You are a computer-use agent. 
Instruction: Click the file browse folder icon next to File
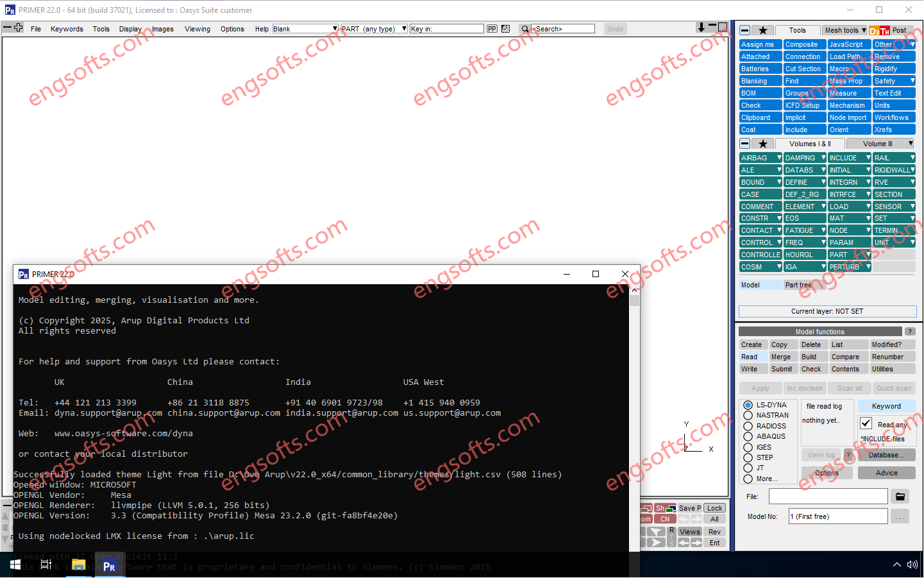click(900, 497)
